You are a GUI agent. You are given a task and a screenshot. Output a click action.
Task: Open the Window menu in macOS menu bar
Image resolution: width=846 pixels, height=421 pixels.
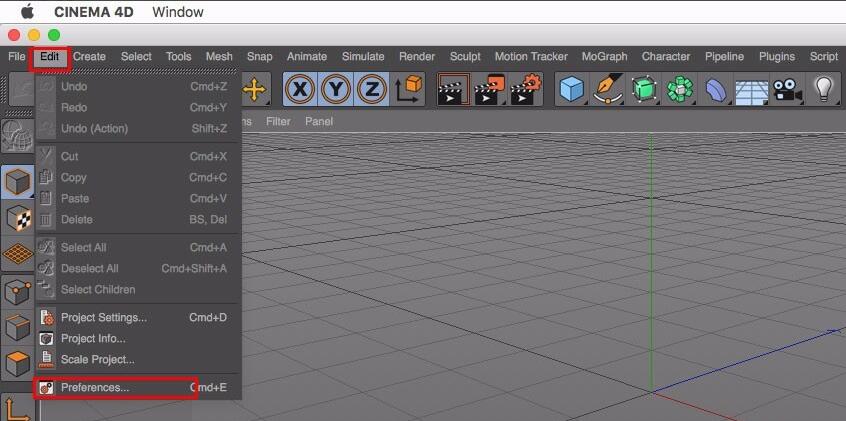point(178,12)
